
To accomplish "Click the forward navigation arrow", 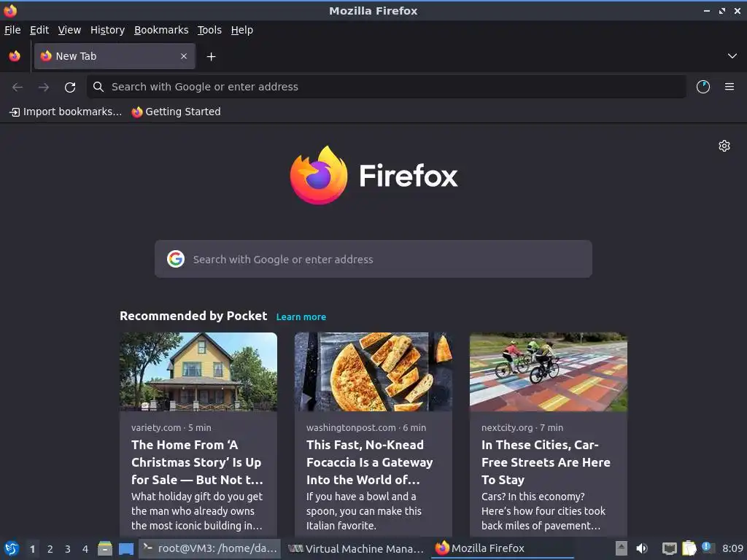I will point(44,87).
